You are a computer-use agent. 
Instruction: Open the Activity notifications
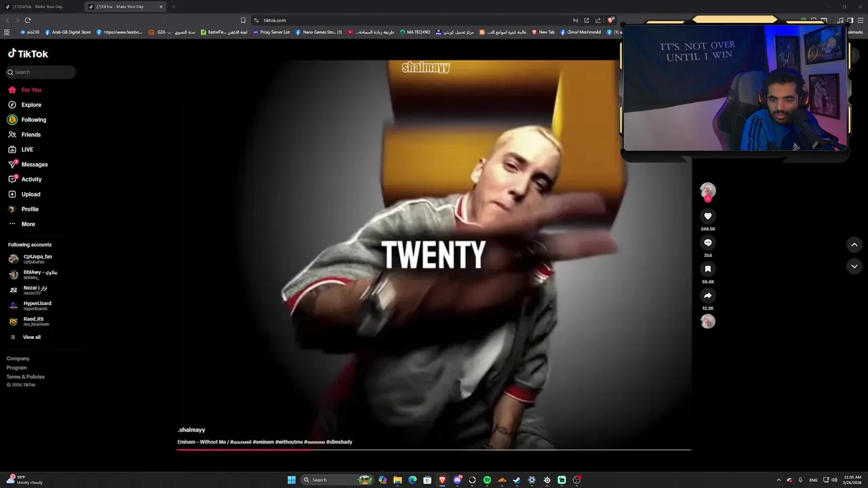(x=25, y=179)
